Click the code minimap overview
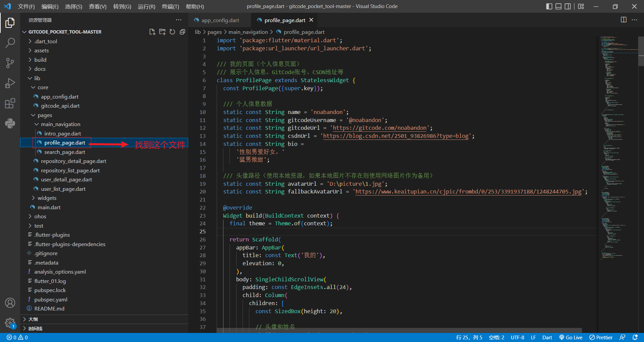This screenshot has width=644, height=342. click(618, 148)
